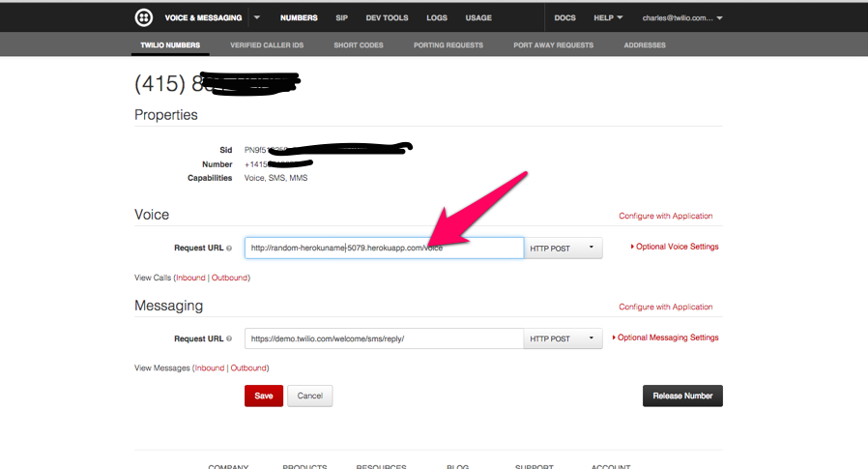View Inbound calls link
Screen dimensions: 868x469
click(x=190, y=278)
